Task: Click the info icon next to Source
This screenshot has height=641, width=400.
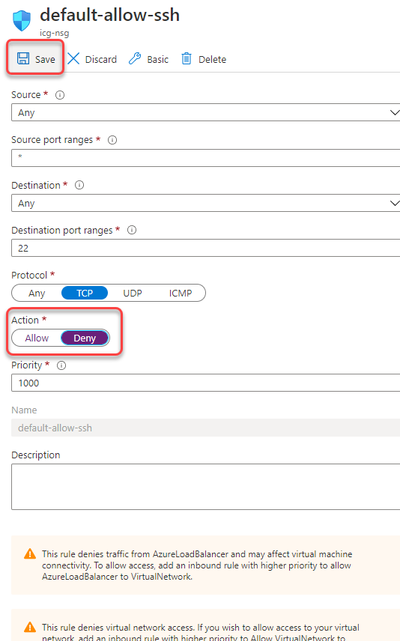Action: pyautogui.click(x=60, y=95)
